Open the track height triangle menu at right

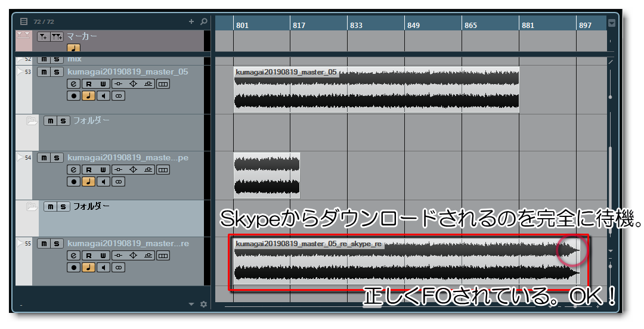(611, 250)
